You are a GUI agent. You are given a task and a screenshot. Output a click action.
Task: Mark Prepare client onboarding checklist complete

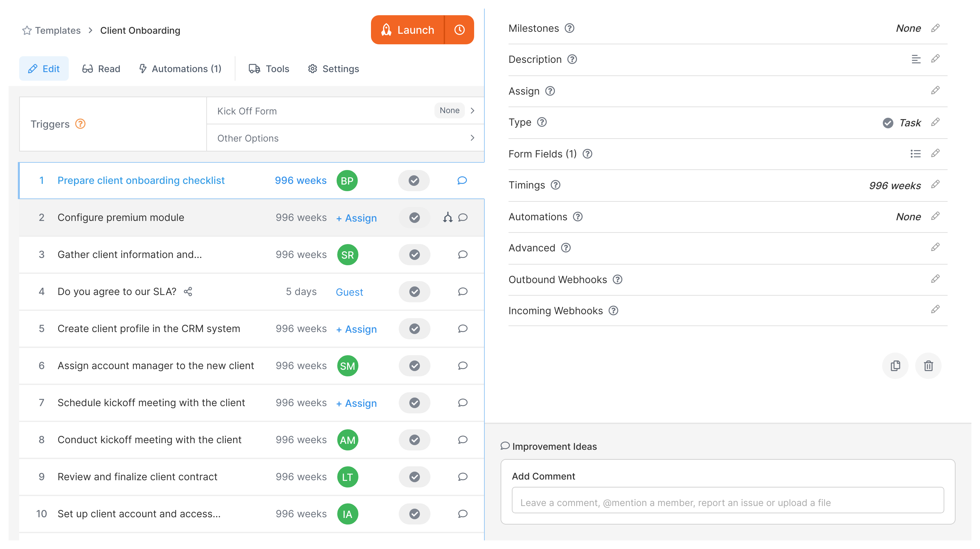[414, 181]
